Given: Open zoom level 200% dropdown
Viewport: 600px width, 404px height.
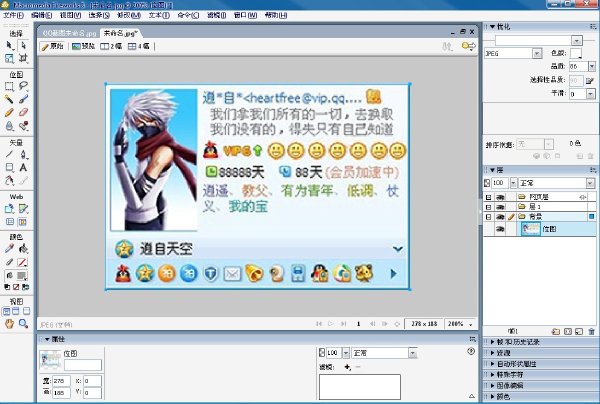Looking at the screenshot, I should pos(471,324).
